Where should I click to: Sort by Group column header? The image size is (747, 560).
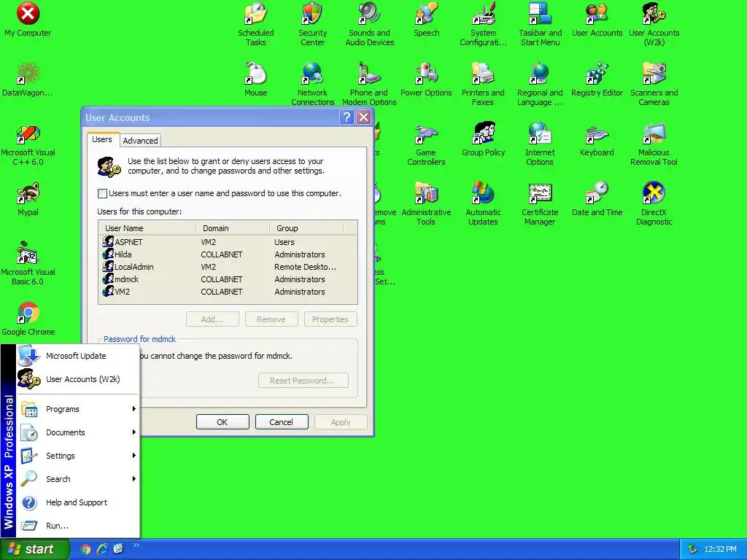(x=307, y=228)
